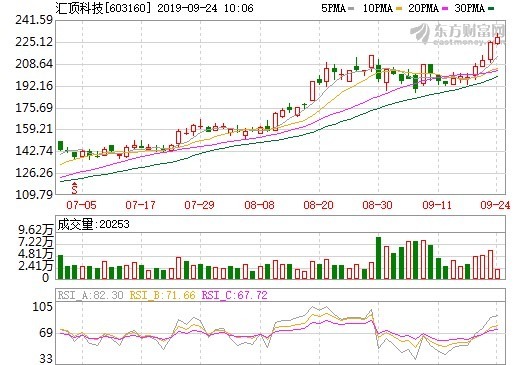Click the 69 RSI axis label
The width and height of the screenshot is (520, 365).
point(46,333)
